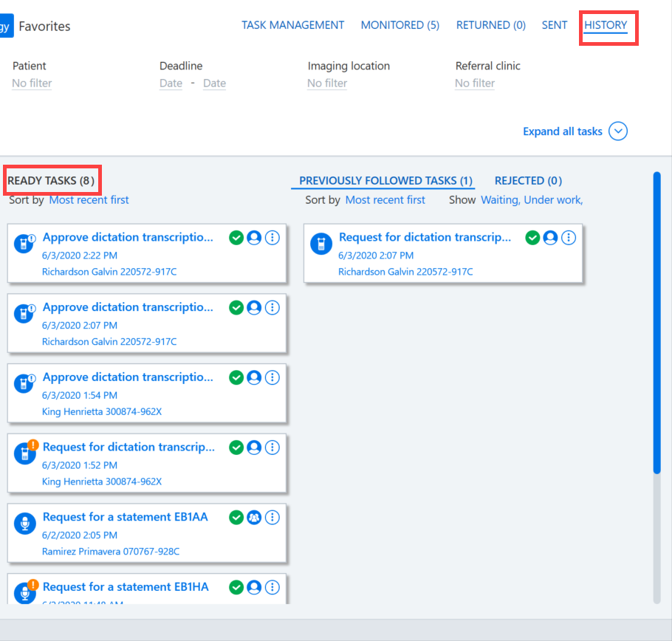Click user icon on previously followed Request task
Image resolution: width=672 pixels, height=641 pixels.
(x=550, y=237)
